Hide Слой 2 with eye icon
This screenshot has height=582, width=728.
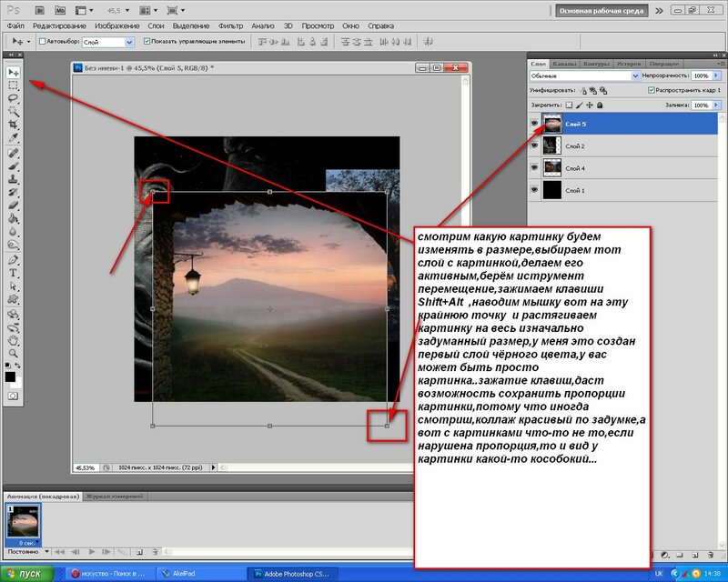click(x=534, y=145)
